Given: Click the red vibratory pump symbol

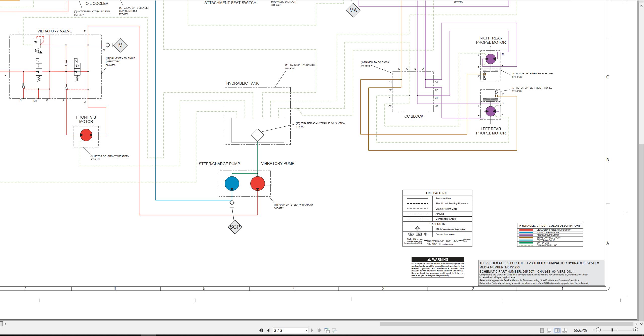Looking at the screenshot, I should pos(258,184).
